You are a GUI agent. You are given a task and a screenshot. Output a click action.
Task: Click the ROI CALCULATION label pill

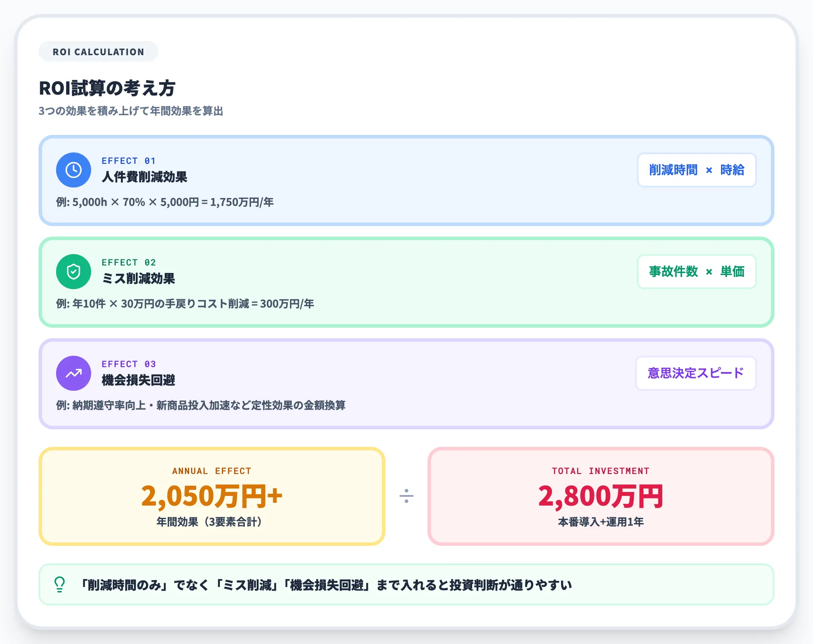(x=98, y=51)
